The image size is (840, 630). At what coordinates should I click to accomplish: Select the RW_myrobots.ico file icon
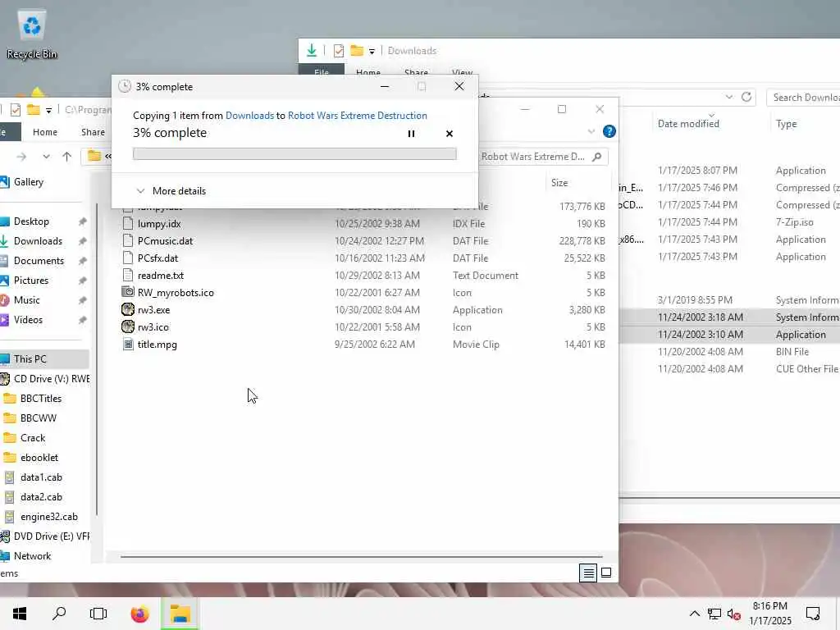[x=127, y=293]
